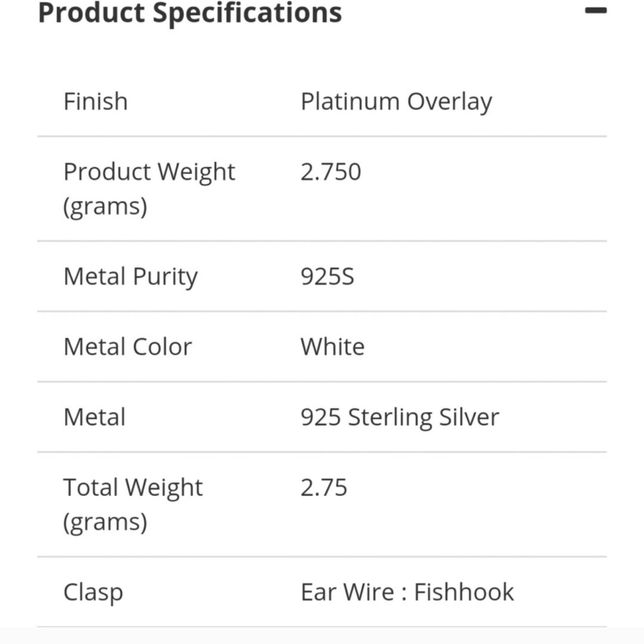Select the 925S purity value
The image size is (644, 644).
coord(327,276)
